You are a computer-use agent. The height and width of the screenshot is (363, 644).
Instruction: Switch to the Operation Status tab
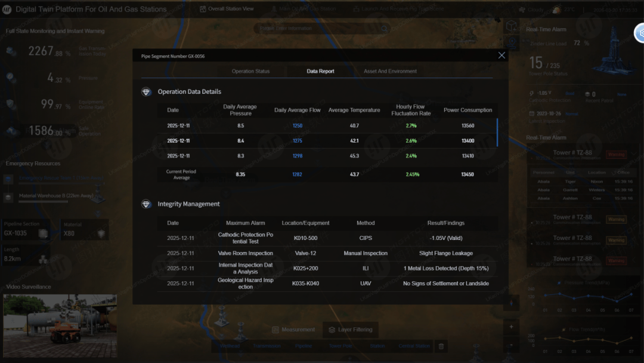250,71
